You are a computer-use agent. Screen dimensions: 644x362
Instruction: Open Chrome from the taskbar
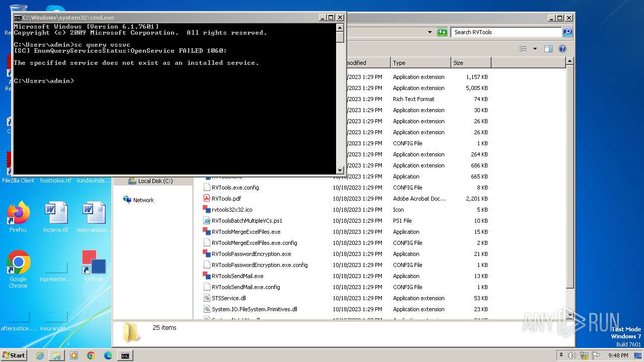(x=91, y=355)
